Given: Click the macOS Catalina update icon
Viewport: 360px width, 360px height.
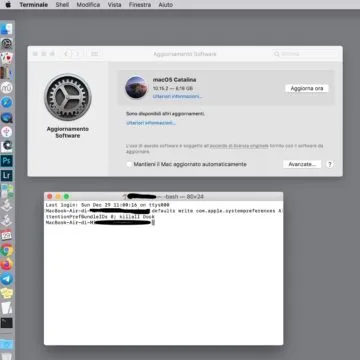Looking at the screenshot, I should point(136,87).
